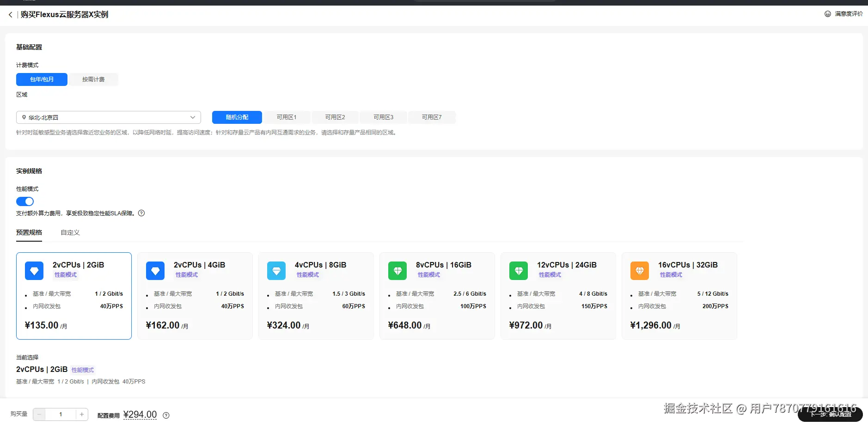This screenshot has width=868, height=426.
Task: Open the 华北-北京四 region dropdown
Action: coord(109,117)
